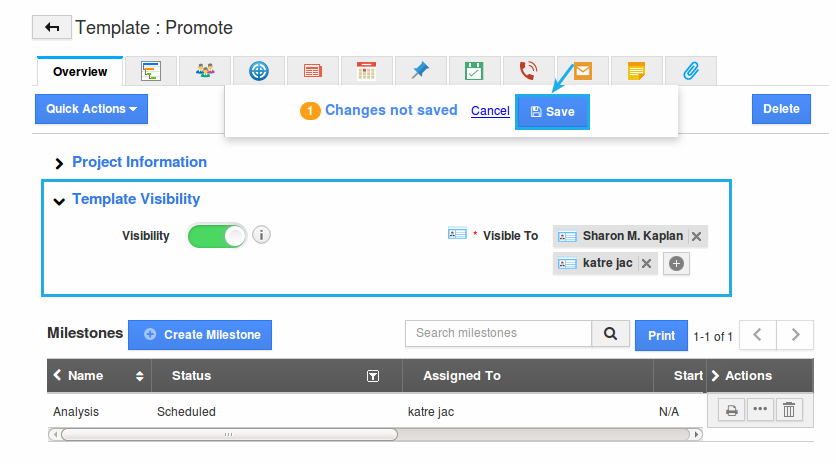Print the Analysis milestone row
This screenshot has height=464, width=836.
point(732,410)
